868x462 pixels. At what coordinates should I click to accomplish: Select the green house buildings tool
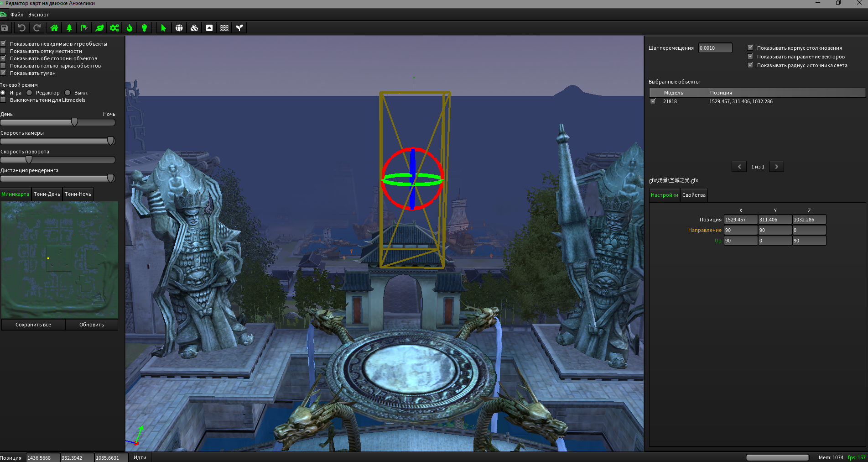tap(54, 28)
